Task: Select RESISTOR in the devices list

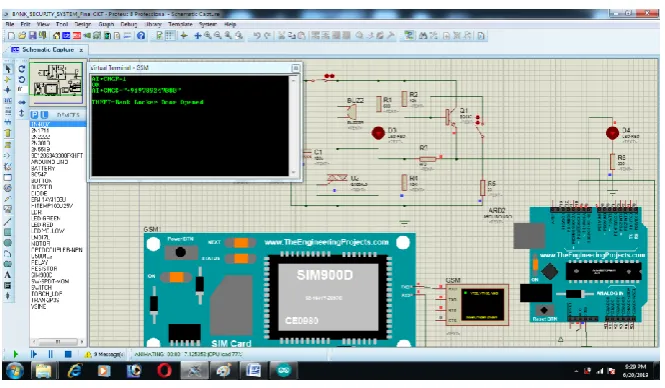Action: [x=44, y=268]
